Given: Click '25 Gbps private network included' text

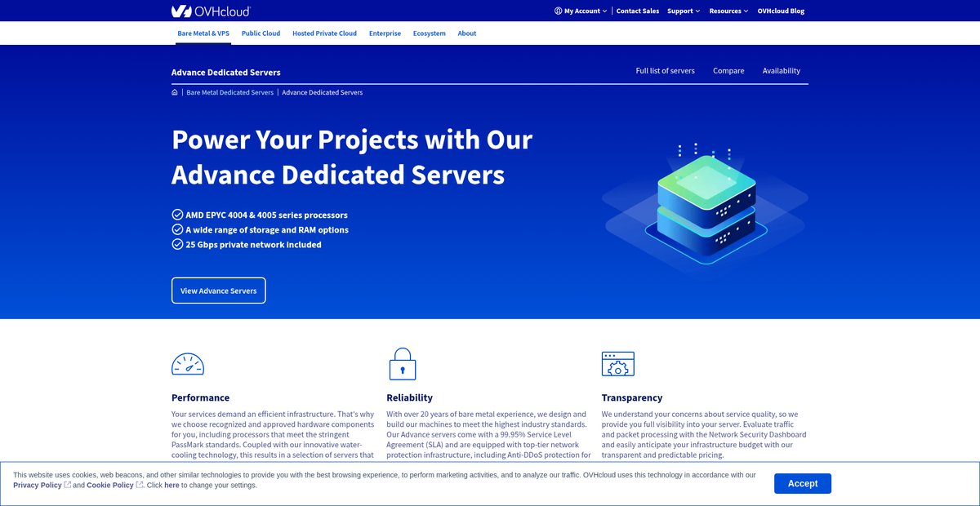Looking at the screenshot, I should click(x=254, y=245).
